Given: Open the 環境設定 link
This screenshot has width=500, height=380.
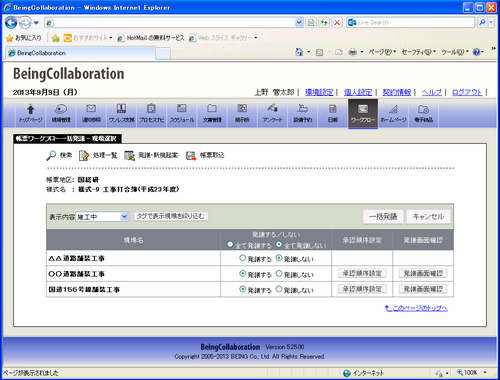Looking at the screenshot, I should 319,92.
